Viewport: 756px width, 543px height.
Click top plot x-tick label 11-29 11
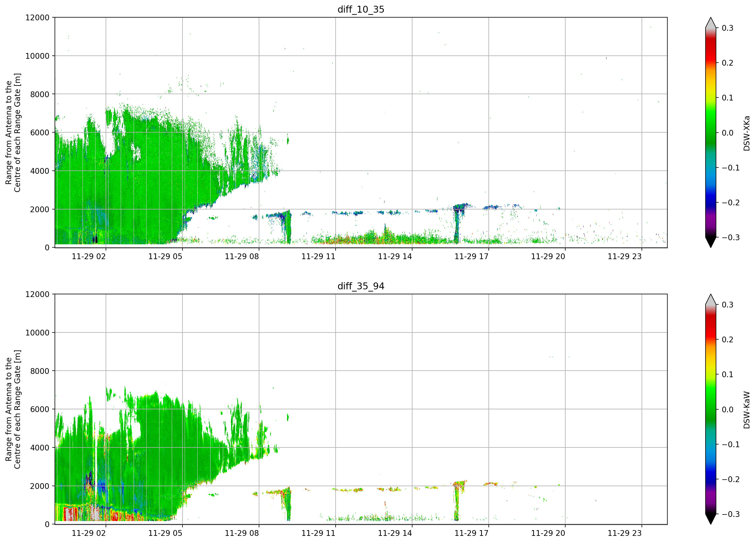pos(318,256)
